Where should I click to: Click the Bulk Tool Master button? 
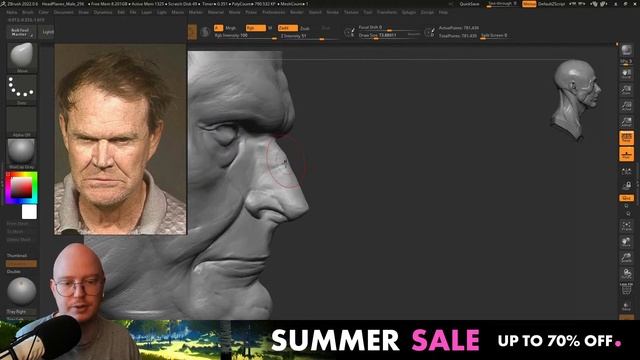pos(21,32)
